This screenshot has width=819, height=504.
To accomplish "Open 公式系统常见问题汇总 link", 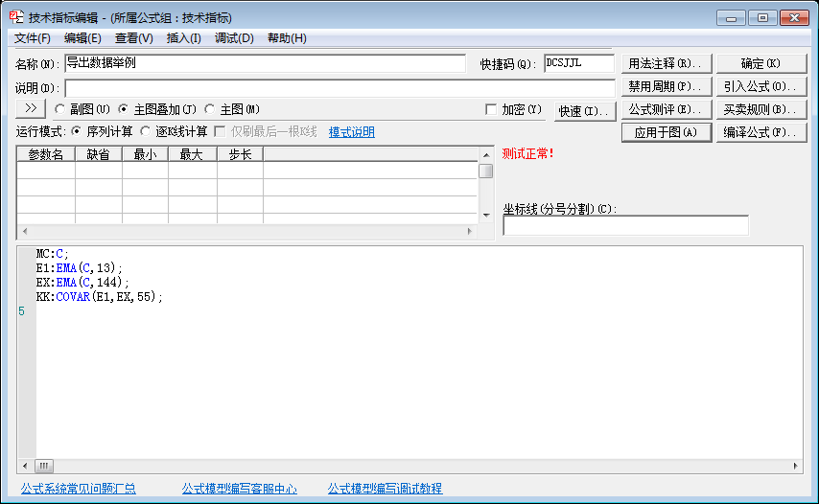I will click(79, 489).
